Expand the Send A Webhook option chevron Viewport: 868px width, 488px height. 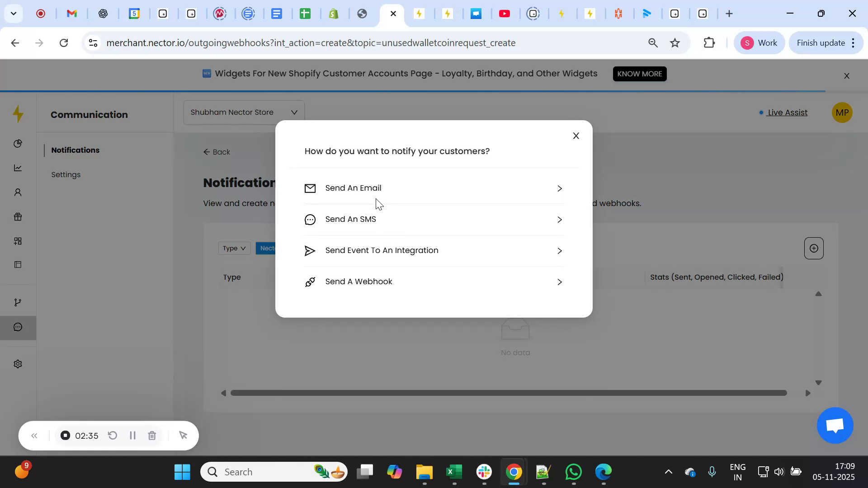pos(559,282)
